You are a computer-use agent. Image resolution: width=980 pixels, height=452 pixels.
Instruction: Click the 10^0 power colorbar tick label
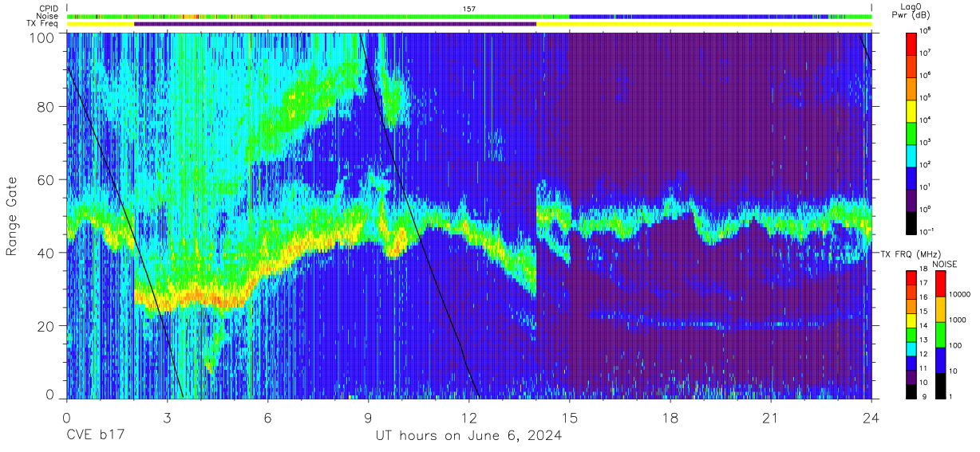click(x=927, y=210)
